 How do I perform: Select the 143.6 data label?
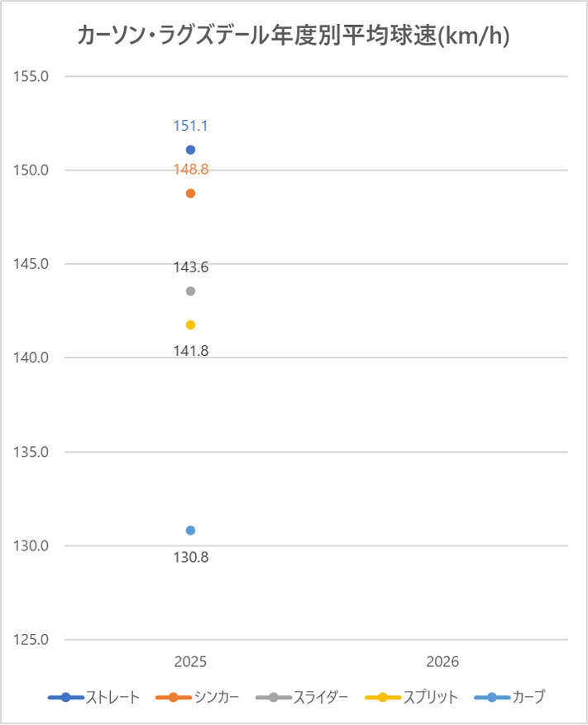click(x=190, y=267)
